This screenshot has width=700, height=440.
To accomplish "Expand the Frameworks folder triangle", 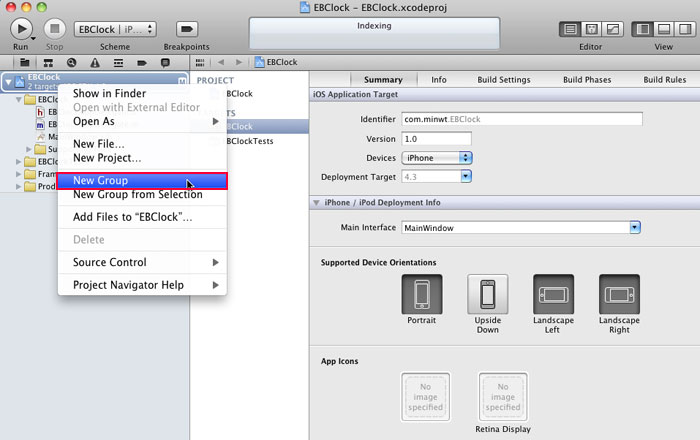I will click(x=19, y=174).
